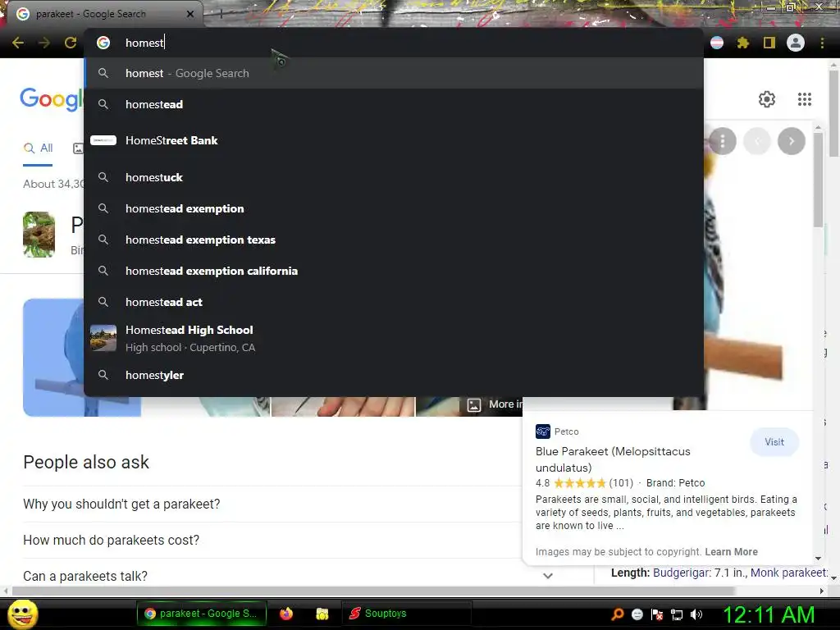This screenshot has width=840, height=630.
Task: Launch Firefox from the taskbar
Action: 286,614
